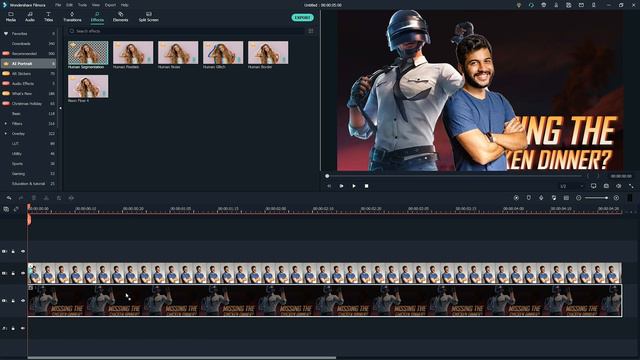Click the auto ripple link icon
640x360 pixels.
pyautogui.click(x=16, y=209)
